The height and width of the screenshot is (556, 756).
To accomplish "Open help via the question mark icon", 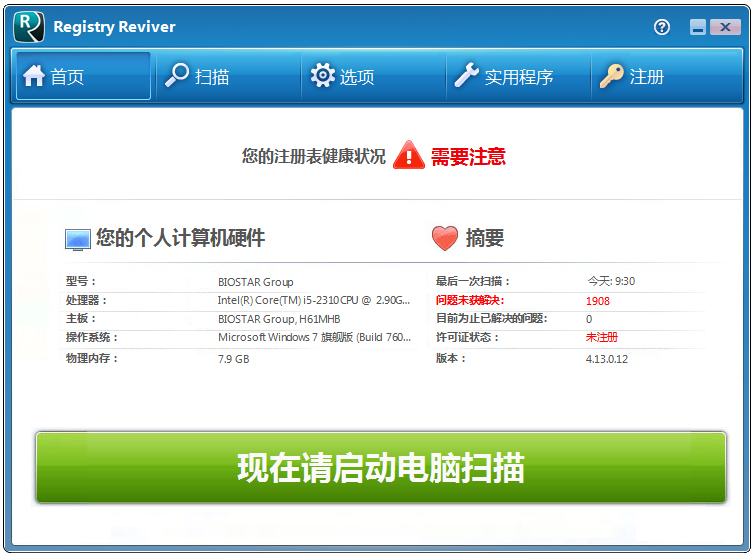I will click(662, 27).
